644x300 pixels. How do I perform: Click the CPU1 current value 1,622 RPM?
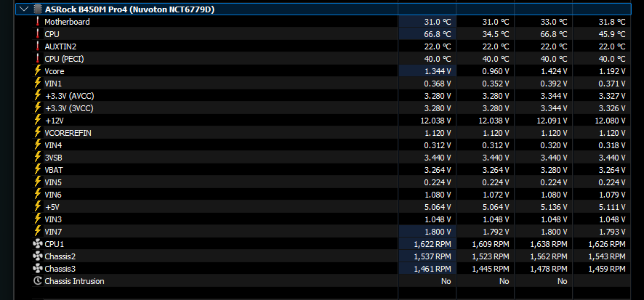[x=433, y=244]
